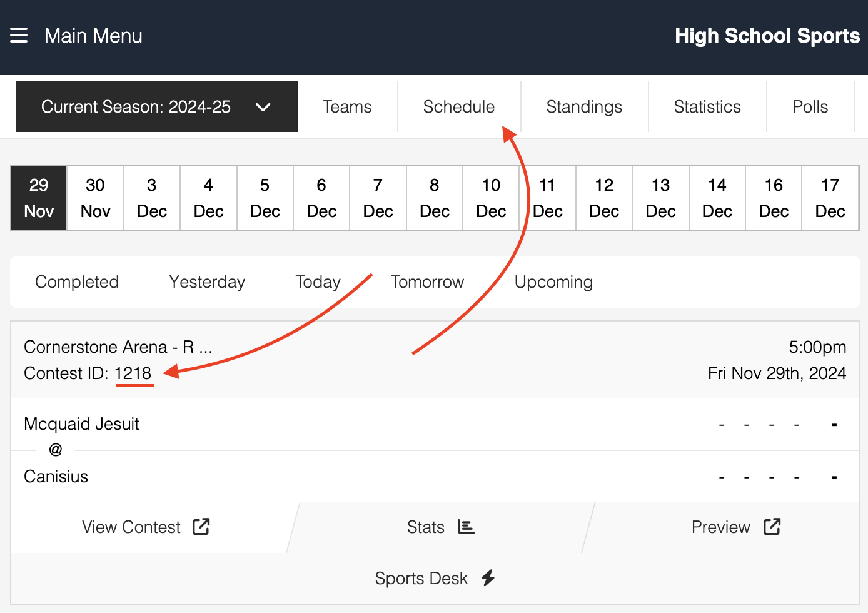Open the Statistics tab
This screenshot has height=613, width=868.
(x=707, y=107)
